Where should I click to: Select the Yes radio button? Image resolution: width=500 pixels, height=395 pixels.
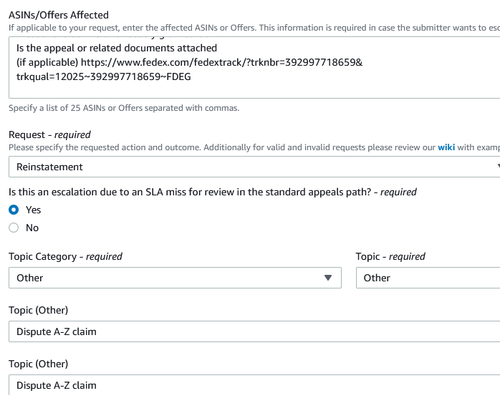[14, 210]
